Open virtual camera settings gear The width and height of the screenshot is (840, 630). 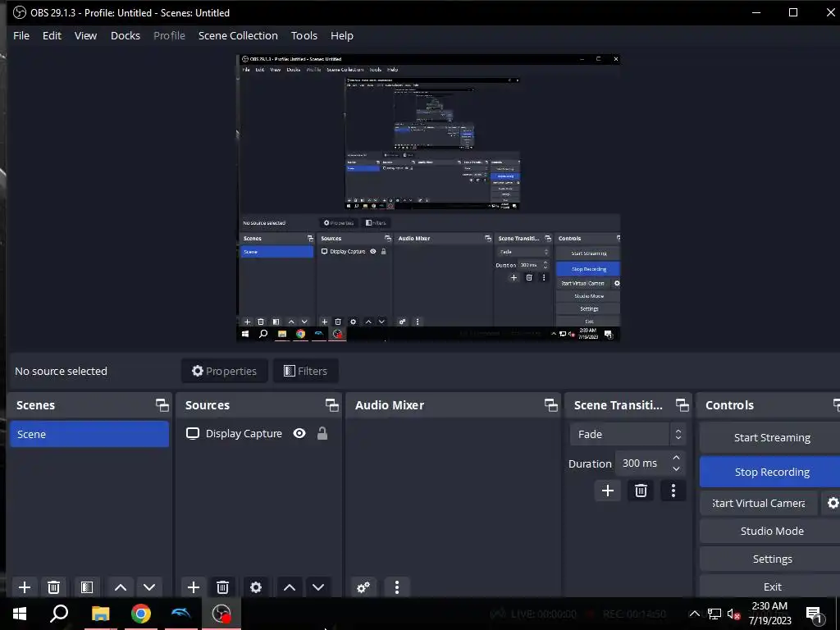coord(833,503)
